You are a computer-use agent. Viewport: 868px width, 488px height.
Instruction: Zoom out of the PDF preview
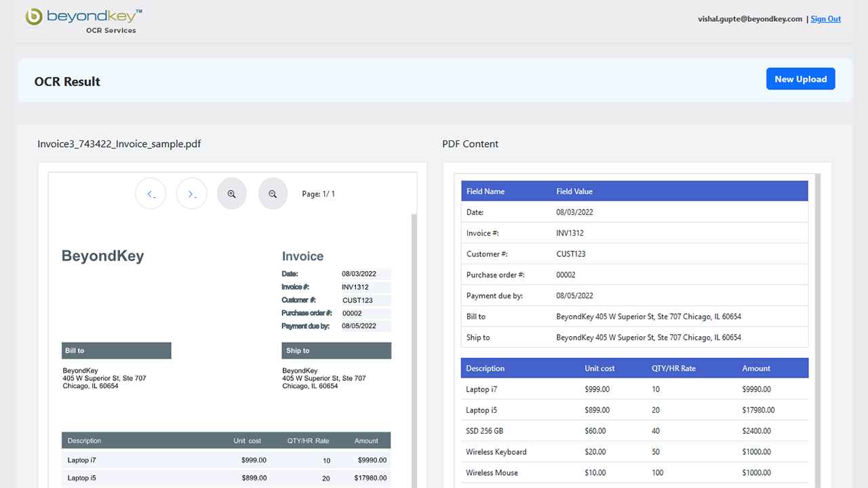[x=273, y=194]
